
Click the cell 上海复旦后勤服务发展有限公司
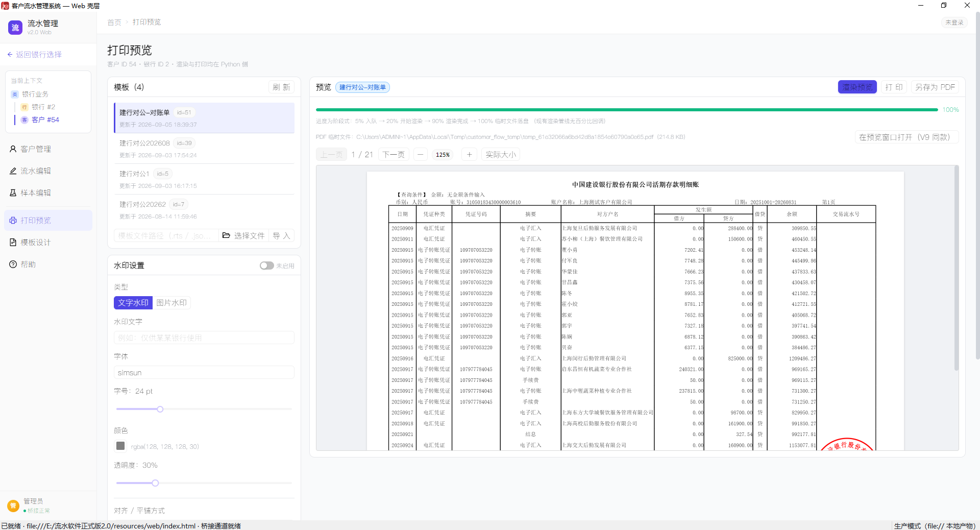click(x=600, y=228)
